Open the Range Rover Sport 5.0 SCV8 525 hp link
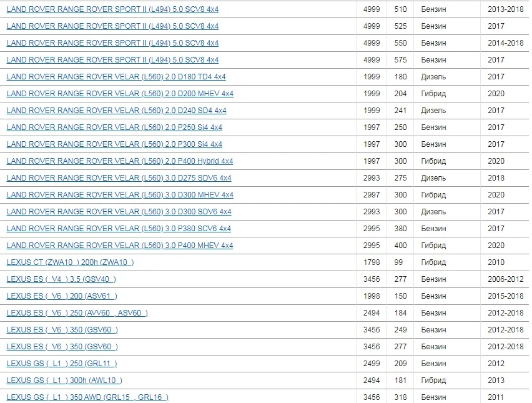The width and height of the screenshot is (532, 403). tap(112, 26)
